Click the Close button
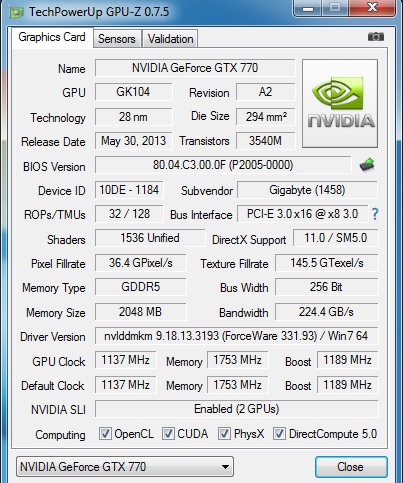This screenshot has width=403, height=483. (351, 467)
